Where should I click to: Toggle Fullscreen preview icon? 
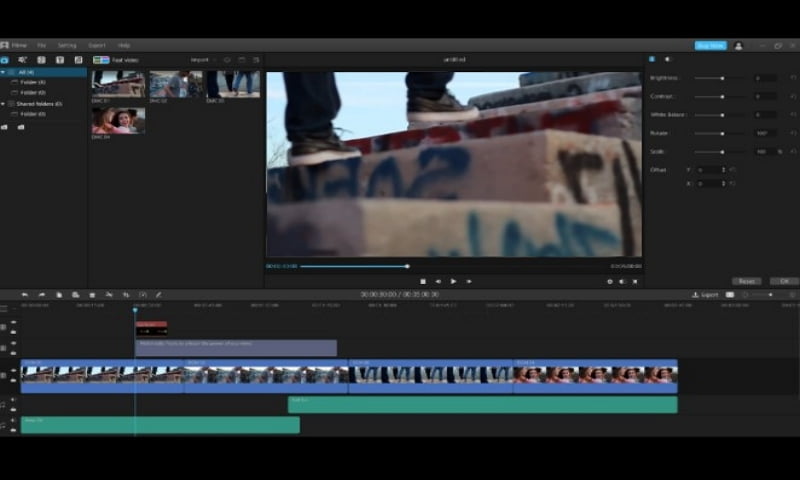pos(635,282)
